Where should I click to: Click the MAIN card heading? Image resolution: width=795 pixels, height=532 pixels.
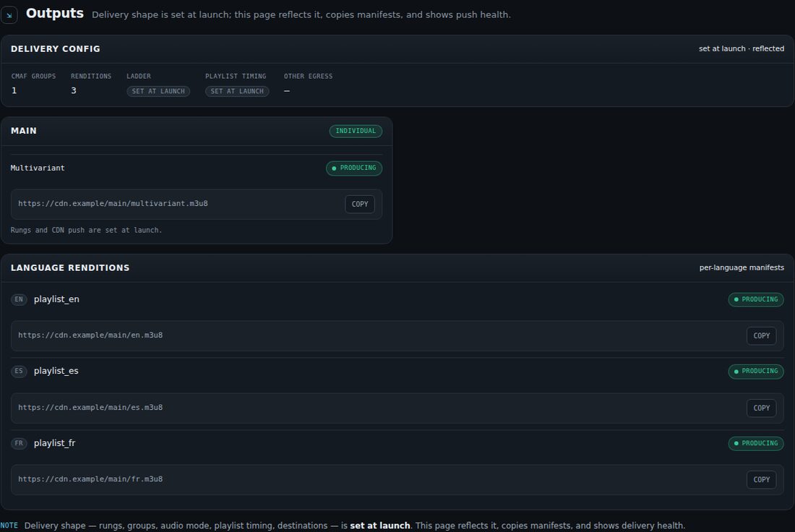(x=23, y=131)
